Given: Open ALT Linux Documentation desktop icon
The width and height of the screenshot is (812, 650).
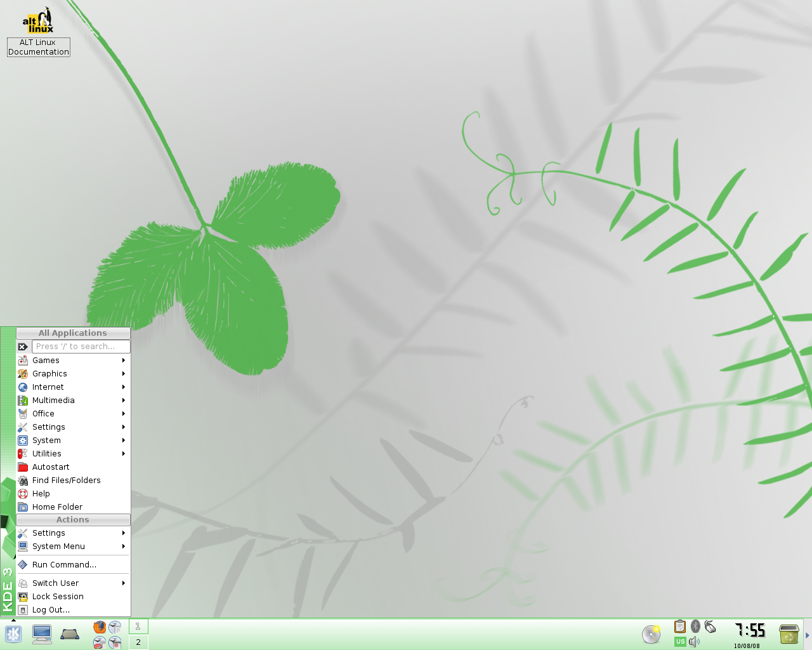Looking at the screenshot, I should [39, 32].
